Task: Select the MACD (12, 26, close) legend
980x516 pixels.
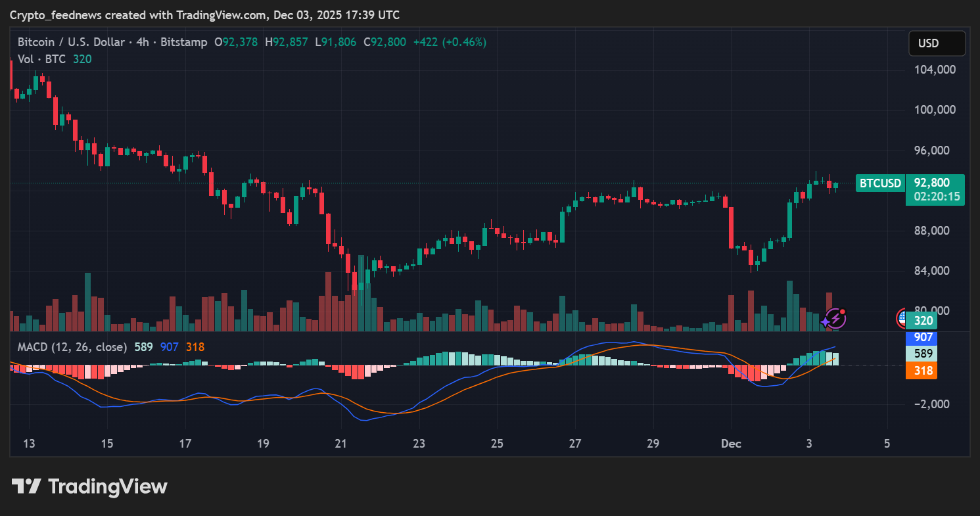Action: pyautogui.click(x=72, y=346)
